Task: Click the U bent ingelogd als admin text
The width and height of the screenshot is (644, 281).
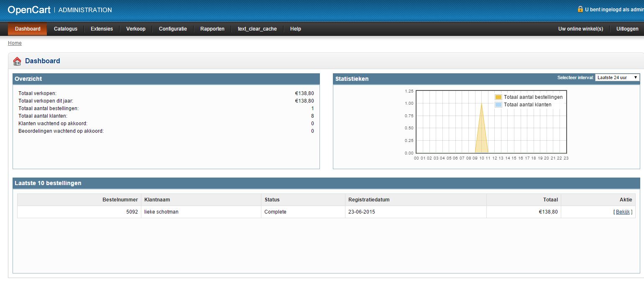Action: pyautogui.click(x=614, y=9)
